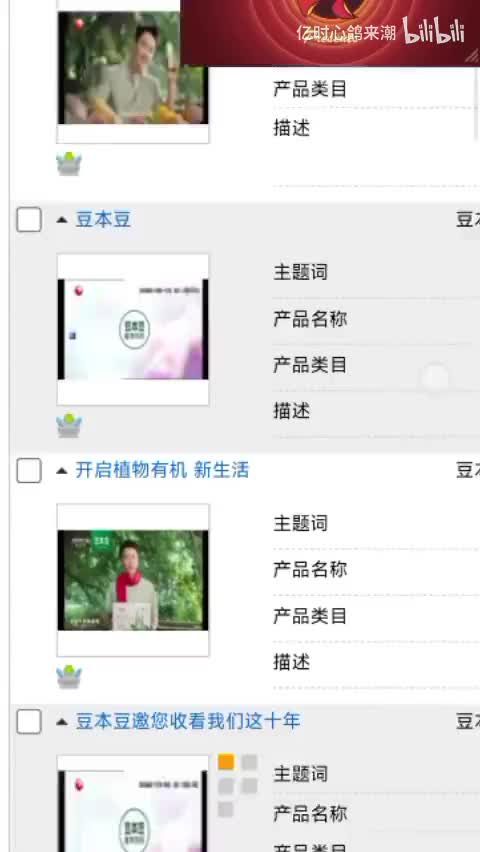480x852 pixels.
Task: Click the bilibili logo watermark
Action: click(x=433, y=30)
